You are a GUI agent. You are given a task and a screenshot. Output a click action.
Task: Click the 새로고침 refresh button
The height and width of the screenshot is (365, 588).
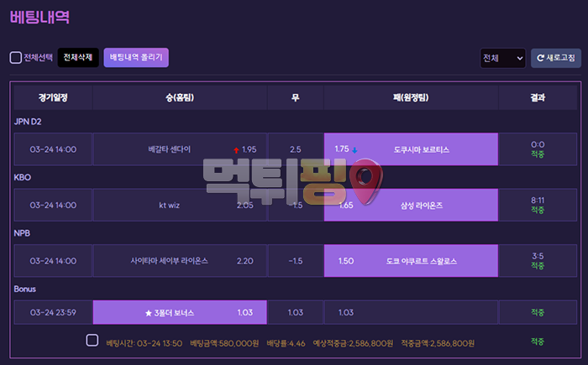pos(556,58)
